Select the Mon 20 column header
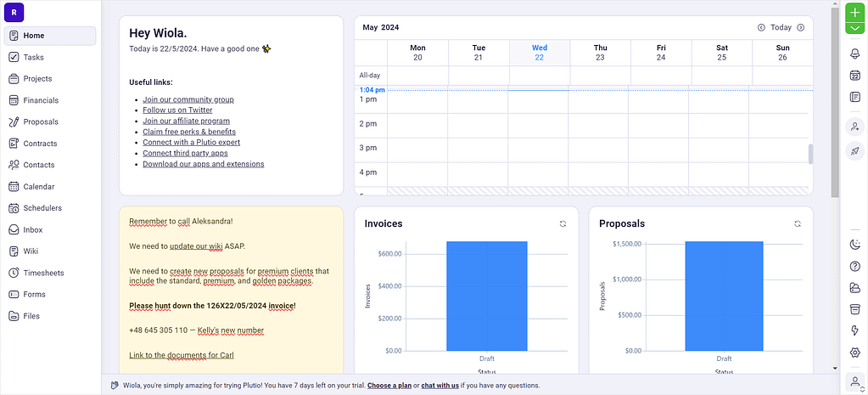 [x=418, y=53]
